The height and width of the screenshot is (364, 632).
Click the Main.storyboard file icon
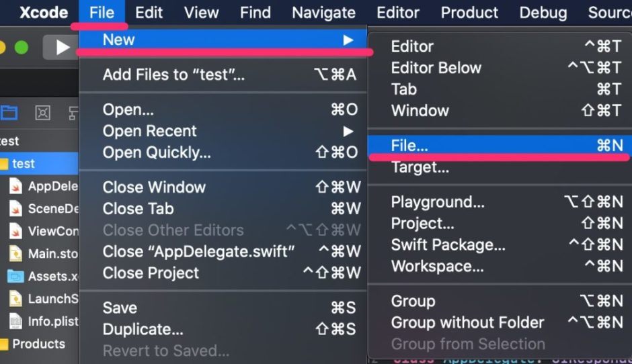point(15,254)
